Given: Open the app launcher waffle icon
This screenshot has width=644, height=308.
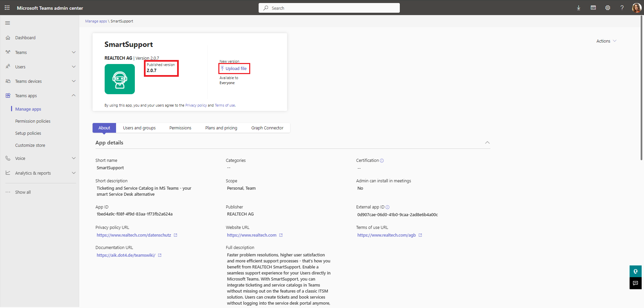Looking at the screenshot, I should click(7, 8).
